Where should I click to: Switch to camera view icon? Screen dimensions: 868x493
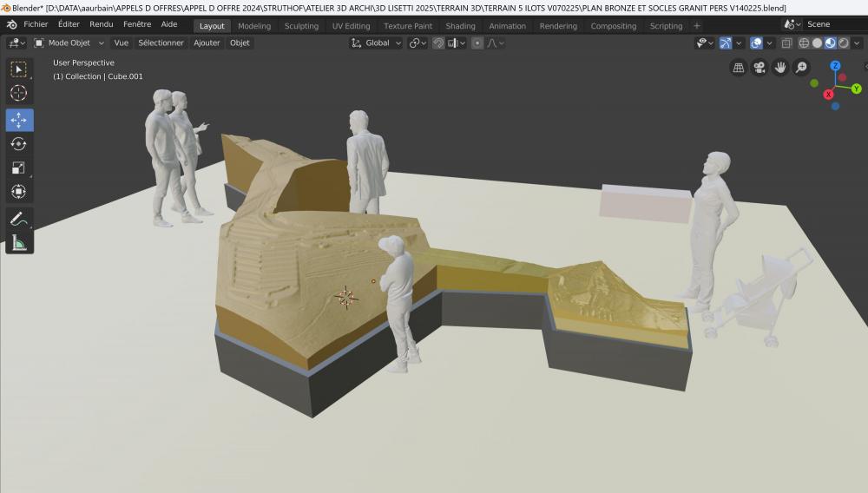click(759, 68)
